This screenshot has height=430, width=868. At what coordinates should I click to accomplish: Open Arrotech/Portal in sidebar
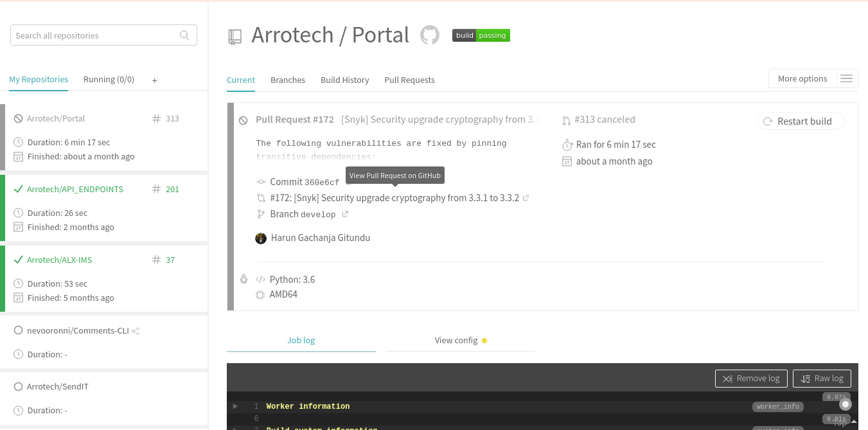tap(56, 118)
